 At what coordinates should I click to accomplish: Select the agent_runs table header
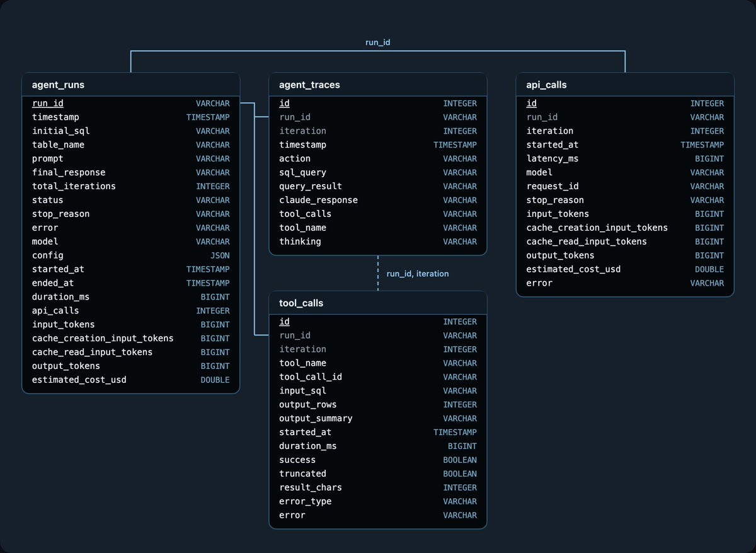131,84
